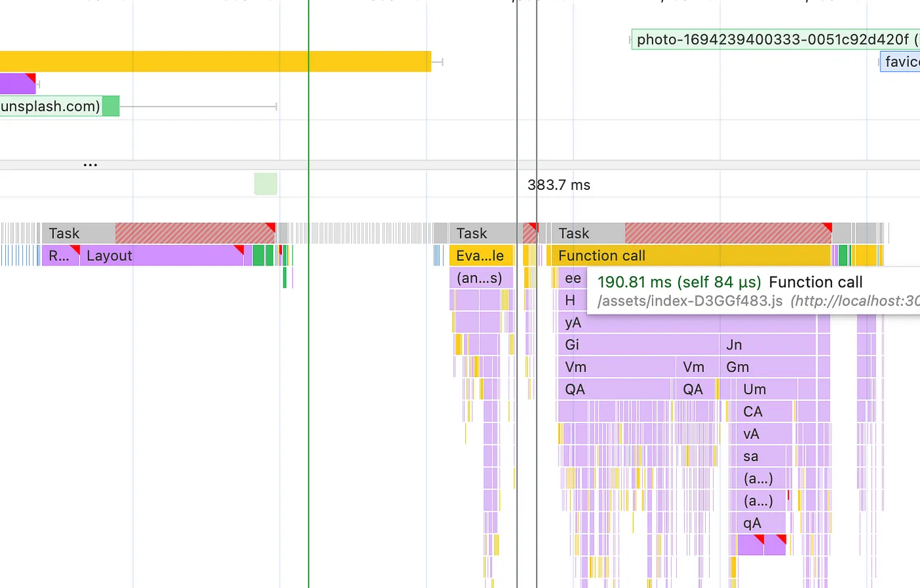The height and width of the screenshot is (588, 920).
Task: Select the R... recalculate style block
Action: [60, 256]
